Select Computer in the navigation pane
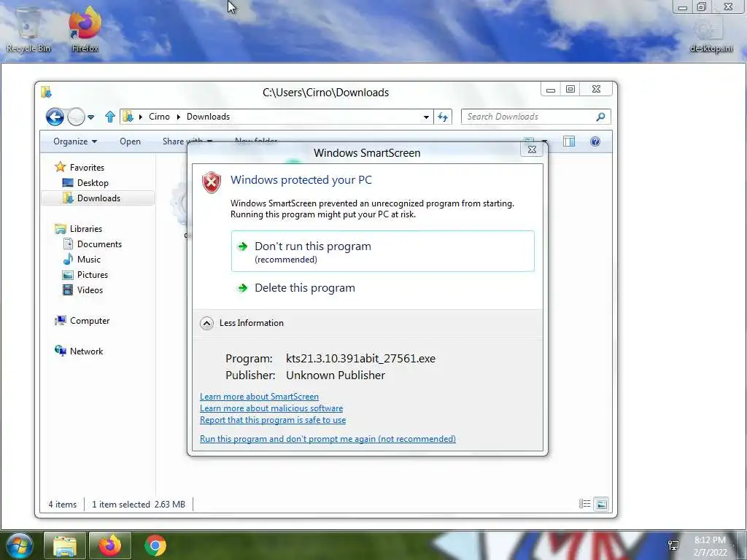 (90, 321)
